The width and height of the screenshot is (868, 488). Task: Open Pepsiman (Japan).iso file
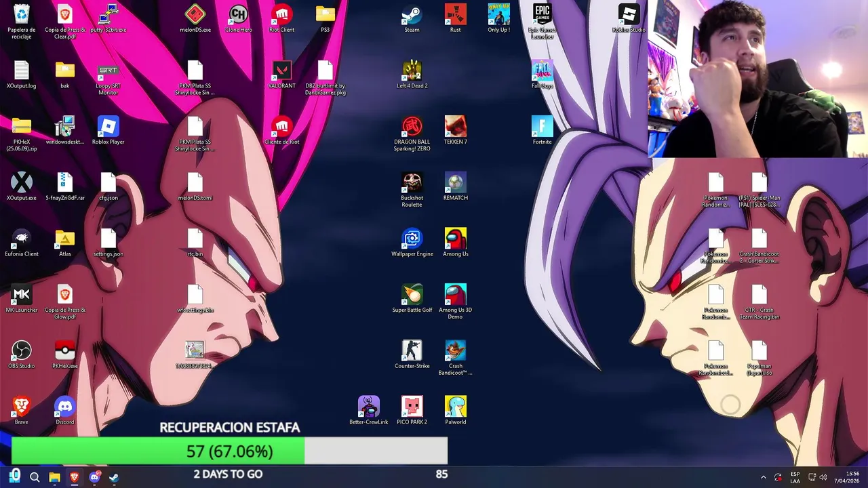pyautogui.click(x=759, y=358)
